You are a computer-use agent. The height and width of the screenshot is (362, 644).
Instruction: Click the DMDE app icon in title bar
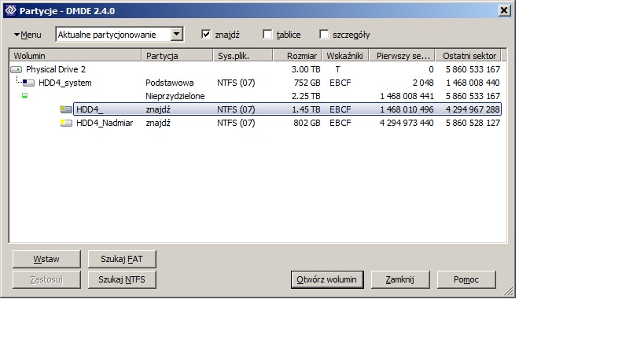pyautogui.click(x=11, y=10)
